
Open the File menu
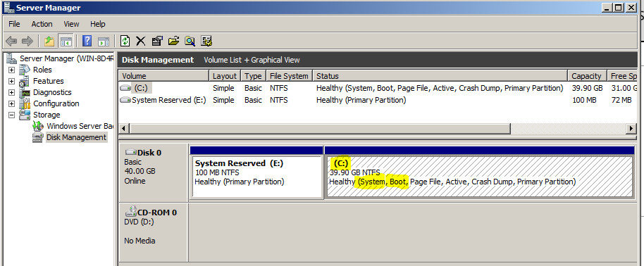(14, 24)
